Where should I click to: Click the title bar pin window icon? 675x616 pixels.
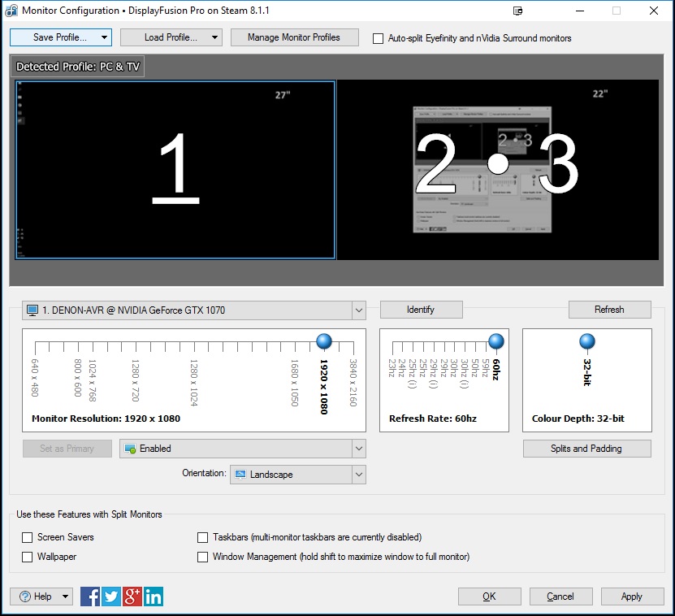519,11
